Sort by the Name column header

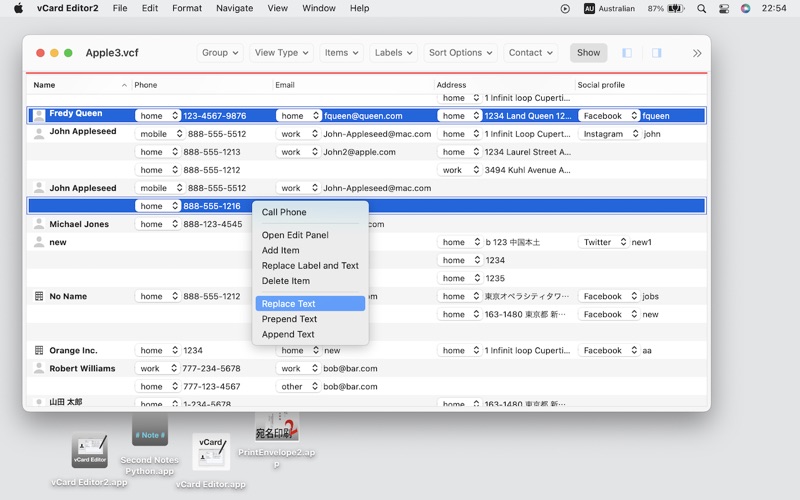tap(79, 85)
